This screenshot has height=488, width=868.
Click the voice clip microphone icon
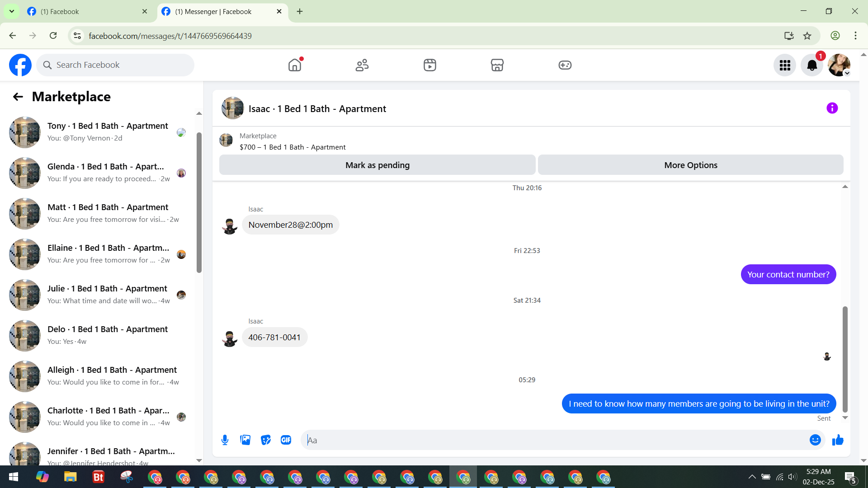coord(225,440)
